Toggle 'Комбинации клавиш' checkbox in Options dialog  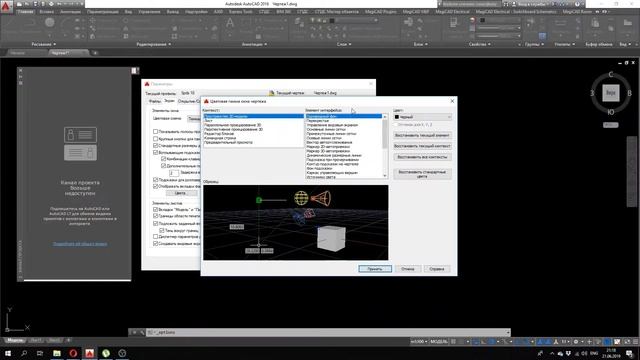164,159
